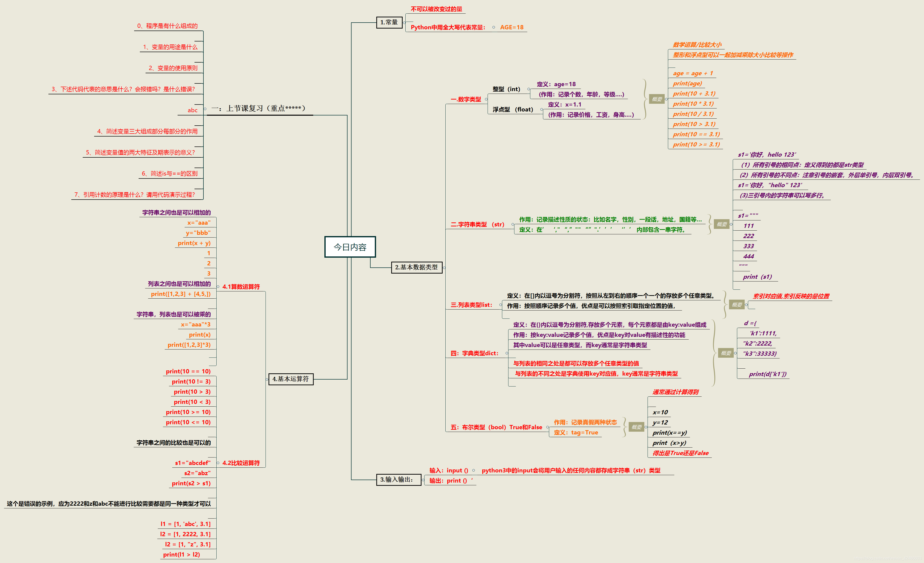Click the 概要 label beside 字典类型dict

click(x=726, y=353)
